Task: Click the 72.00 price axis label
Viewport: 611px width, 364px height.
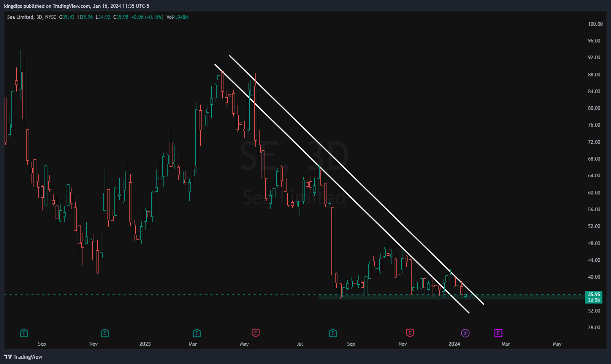Action: (x=594, y=142)
